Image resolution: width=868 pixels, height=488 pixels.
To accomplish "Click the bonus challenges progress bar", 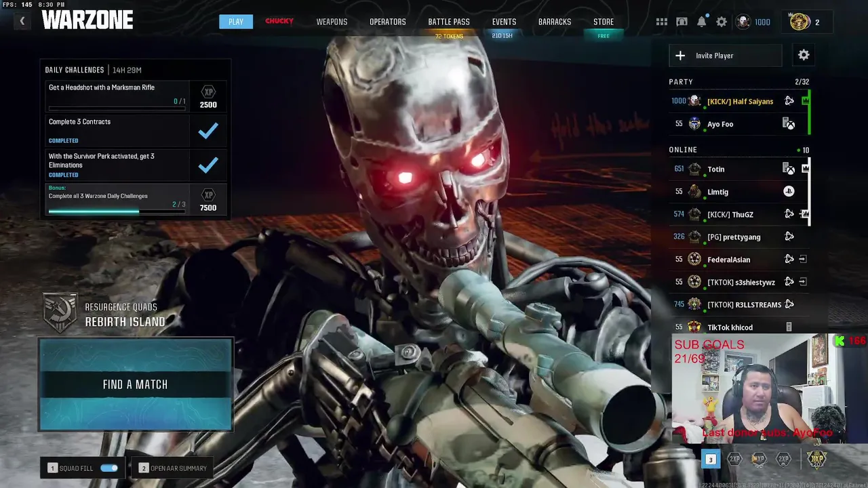I will pyautogui.click(x=117, y=211).
